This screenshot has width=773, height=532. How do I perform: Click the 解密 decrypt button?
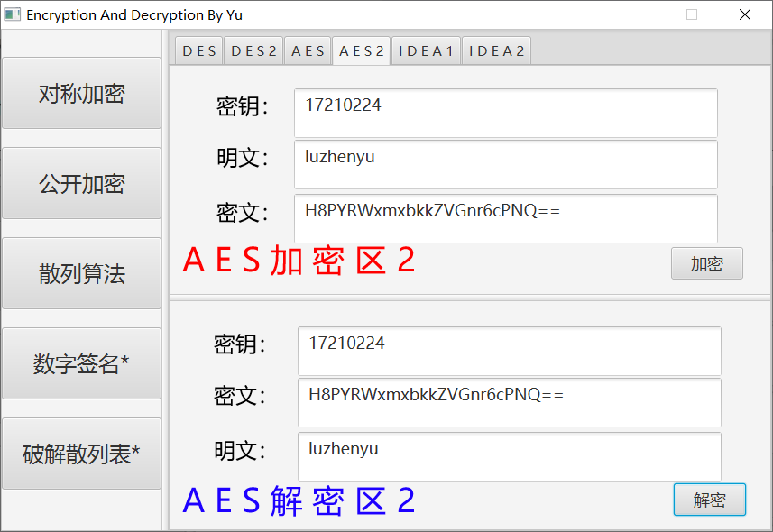(x=710, y=500)
